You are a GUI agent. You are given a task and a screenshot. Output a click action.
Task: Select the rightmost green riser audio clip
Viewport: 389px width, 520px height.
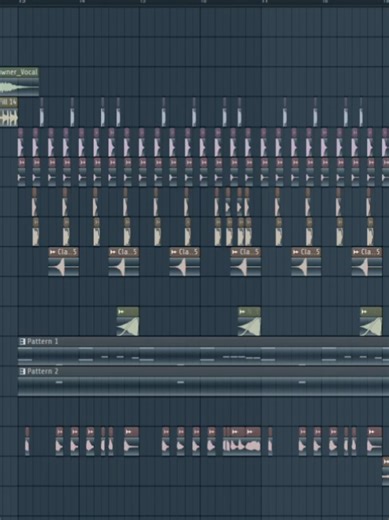pos(371,321)
